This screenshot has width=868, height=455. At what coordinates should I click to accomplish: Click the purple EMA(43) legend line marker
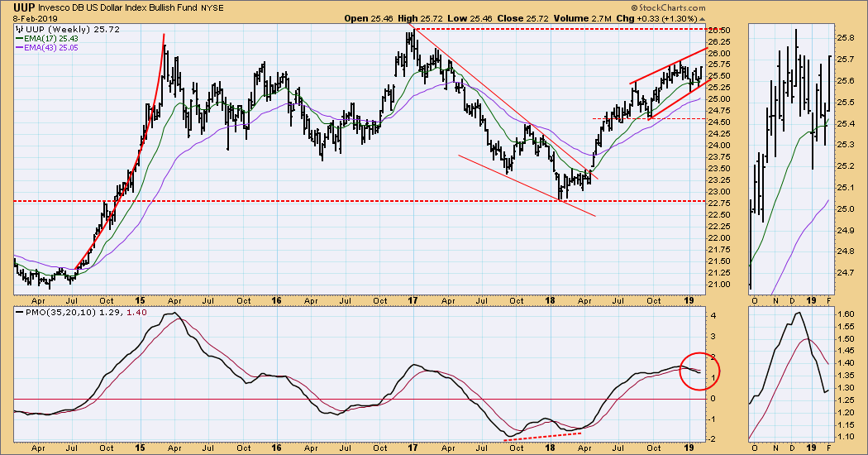click(x=20, y=48)
